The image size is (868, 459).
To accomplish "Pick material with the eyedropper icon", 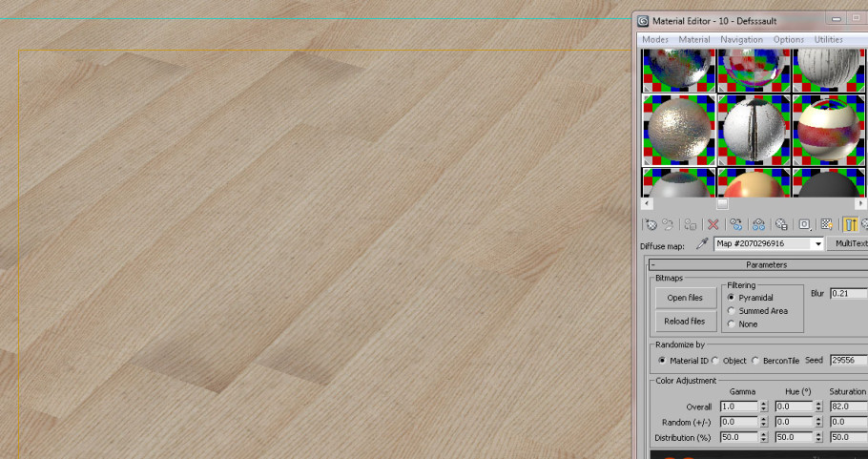I will click(x=702, y=243).
